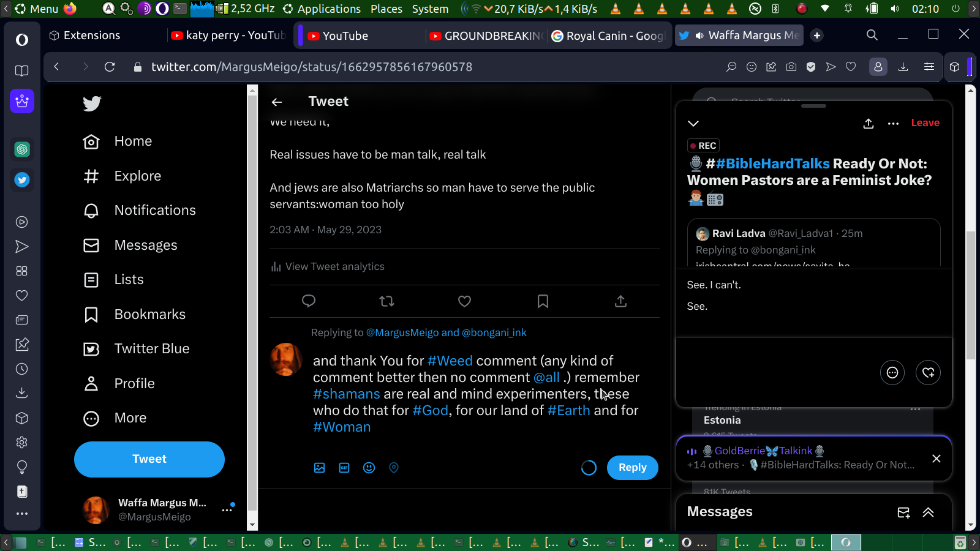Image resolution: width=980 pixels, height=551 pixels.
Task: Mute the Waffa Margus Twitter tab audio
Action: pyautogui.click(x=699, y=36)
